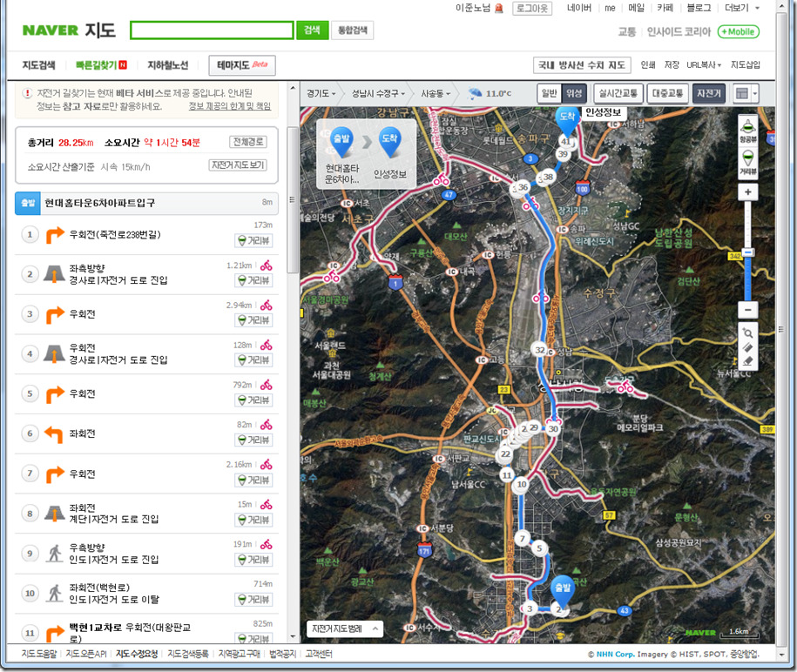Image resolution: width=797 pixels, height=672 pixels.
Task: Open the 지하철노선 subway tab
Action: click(167, 65)
